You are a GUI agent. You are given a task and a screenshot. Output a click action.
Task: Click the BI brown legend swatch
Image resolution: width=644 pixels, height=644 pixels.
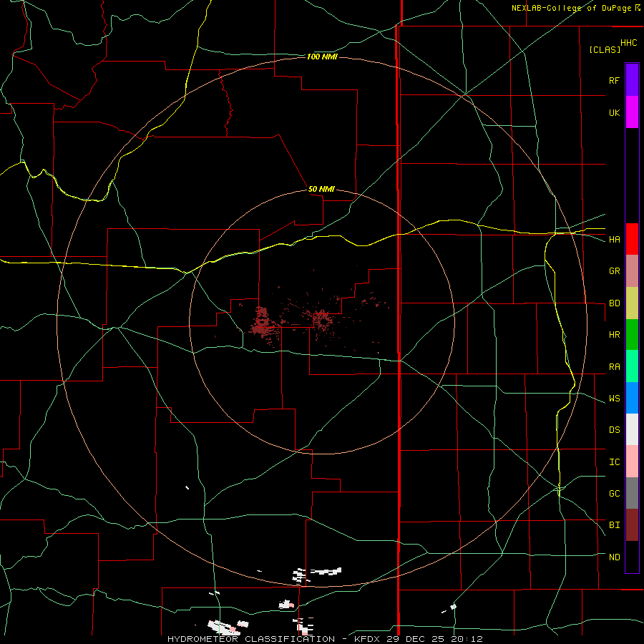click(632, 525)
